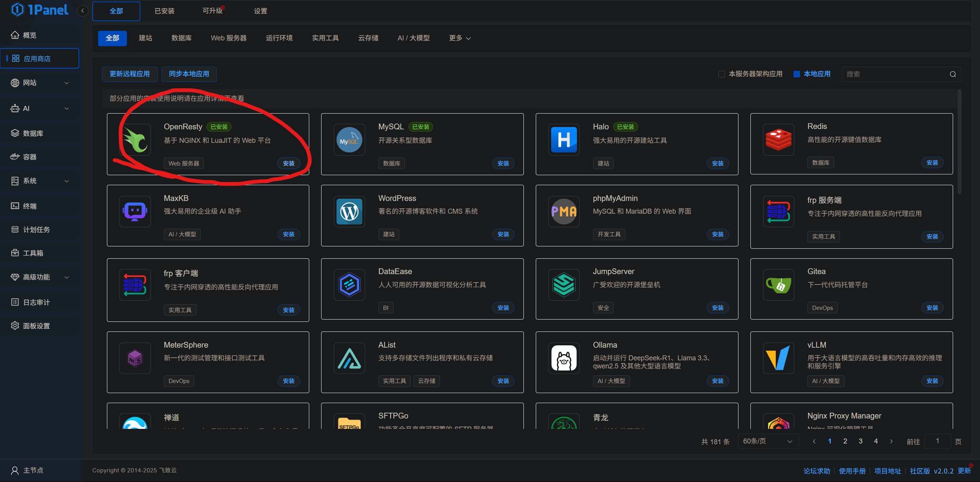Expand the 更多 category dropdown

[x=460, y=38]
